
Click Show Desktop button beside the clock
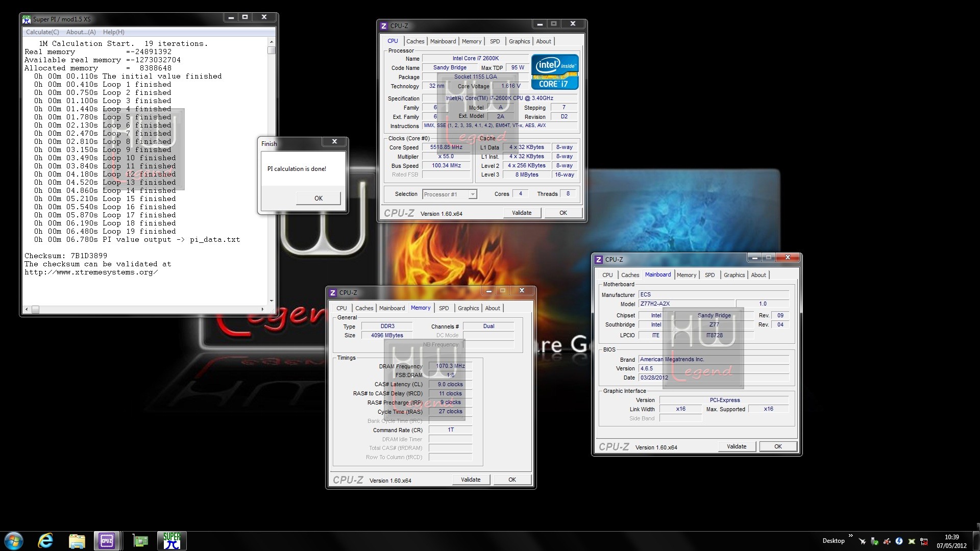click(976, 541)
